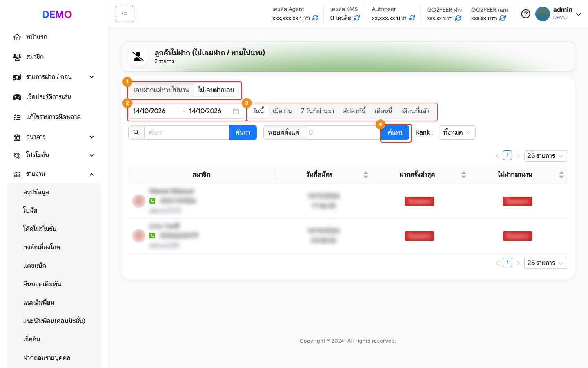588x368 pixels.
Task: Expand the โปรโมชั่น submenu
Action: coord(92,155)
